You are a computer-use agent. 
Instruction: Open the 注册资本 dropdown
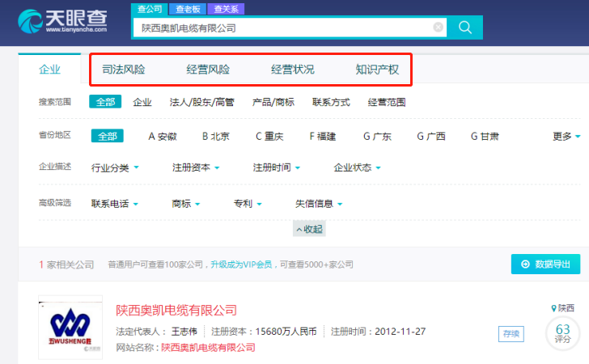point(196,167)
